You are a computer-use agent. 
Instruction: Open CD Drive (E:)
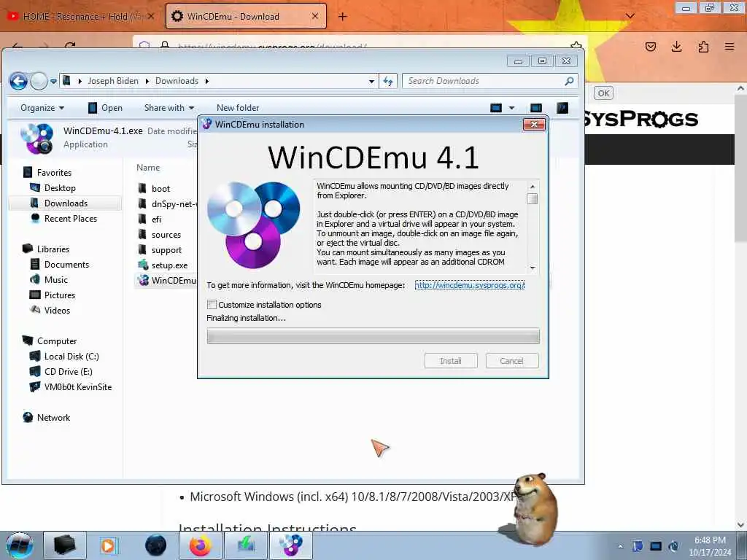coord(61,371)
